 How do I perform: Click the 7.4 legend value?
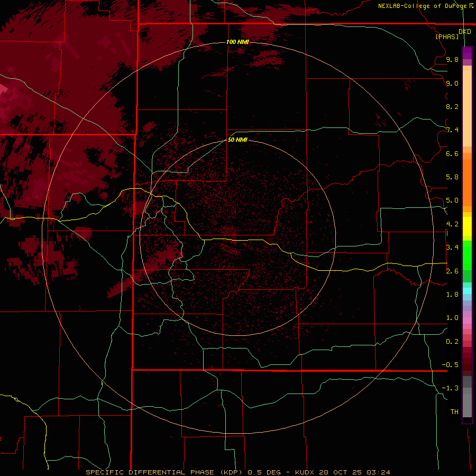pos(452,130)
